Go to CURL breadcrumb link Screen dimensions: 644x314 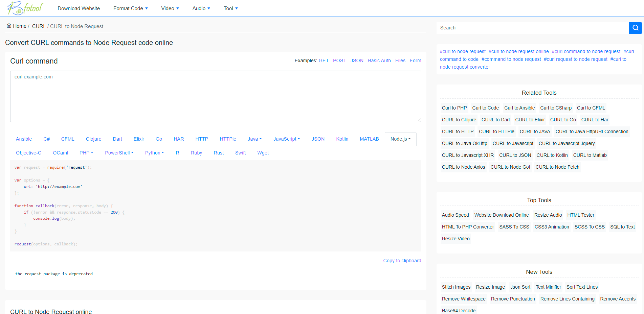pos(39,26)
